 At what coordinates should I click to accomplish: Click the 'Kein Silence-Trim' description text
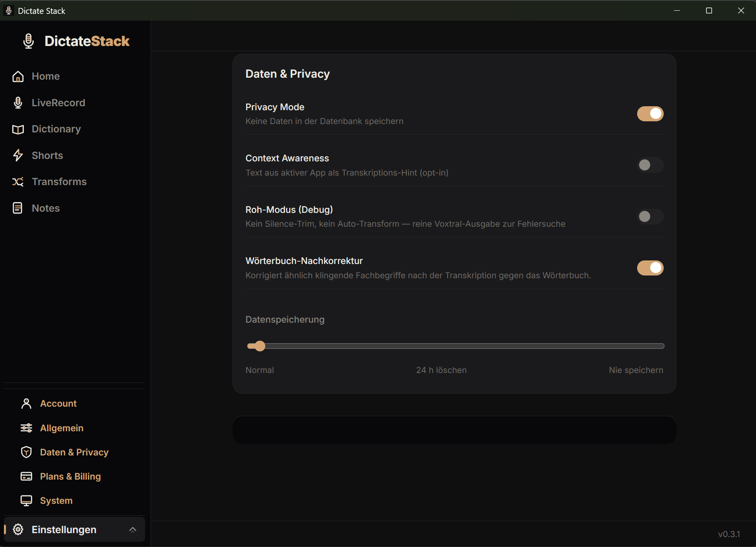click(x=405, y=224)
